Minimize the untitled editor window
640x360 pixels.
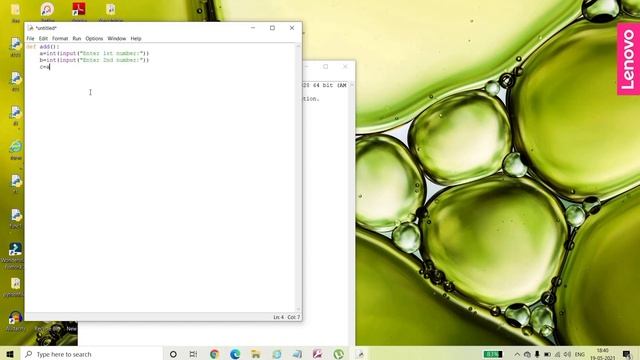[x=253, y=28]
